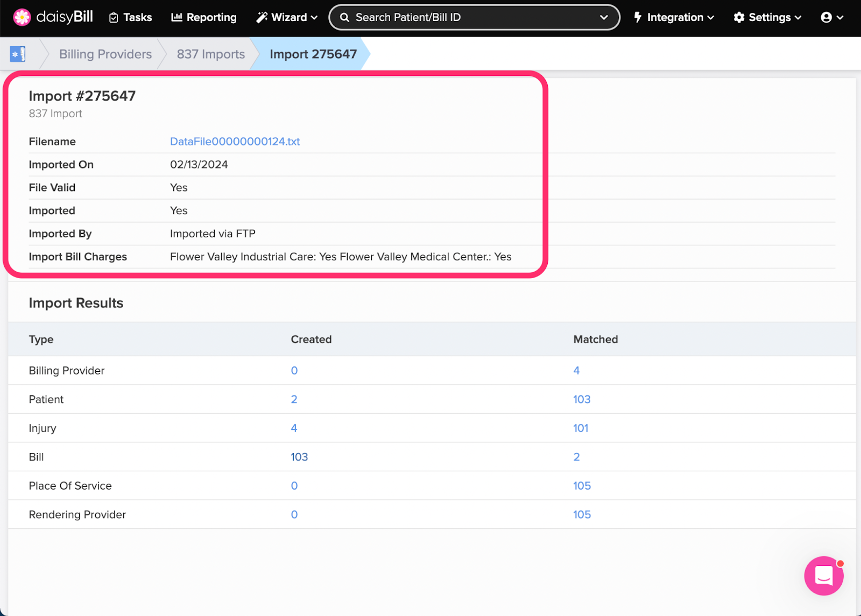The image size is (861, 616).
Task: Open Place Of Service created count 0
Action: (x=294, y=486)
